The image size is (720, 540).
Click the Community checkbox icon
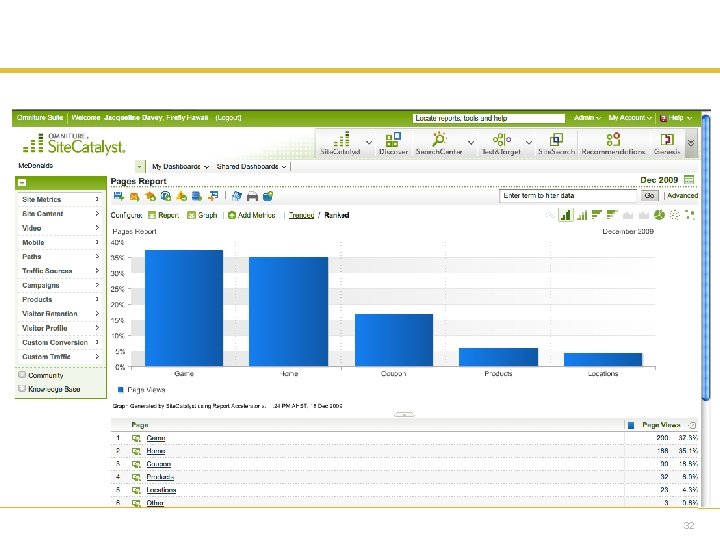tap(22, 375)
